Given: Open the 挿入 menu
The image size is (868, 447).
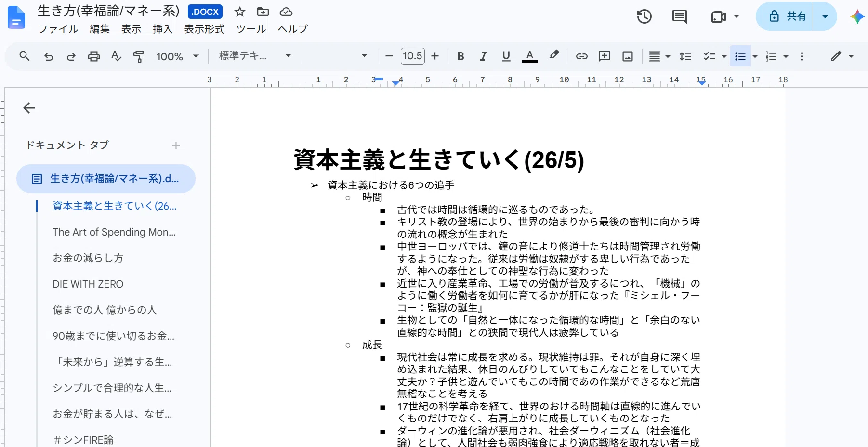Looking at the screenshot, I should click(162, 29).
